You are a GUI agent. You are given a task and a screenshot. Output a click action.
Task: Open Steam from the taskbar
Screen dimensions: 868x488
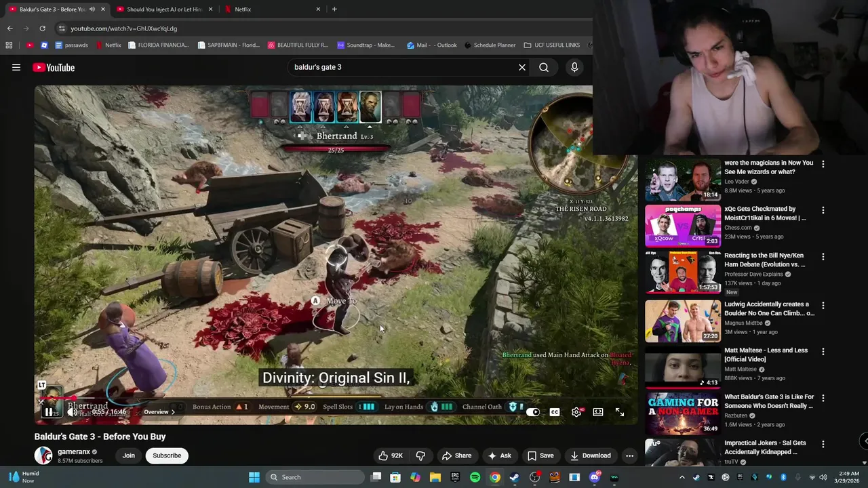point(515,477)
